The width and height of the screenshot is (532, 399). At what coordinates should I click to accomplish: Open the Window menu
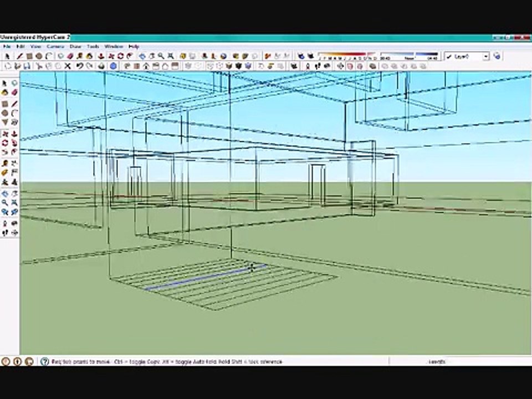pyautogui.click(x=113, y=46)
